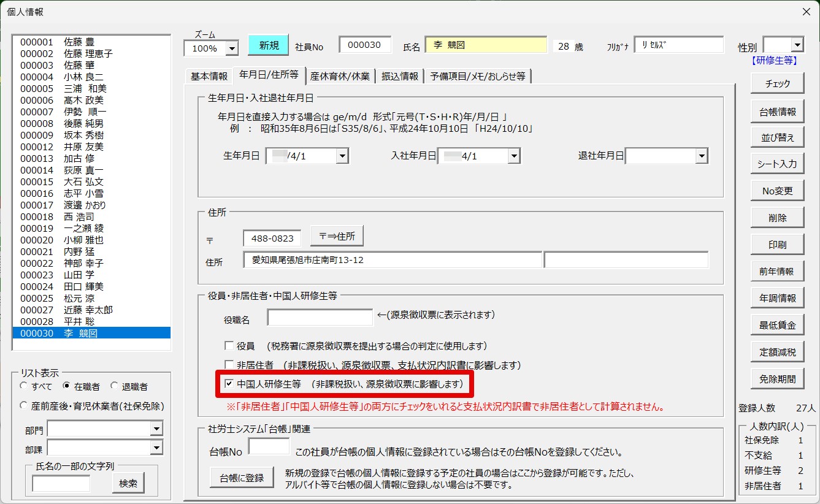Check the 非居住者 checkbox

tap(229, 365)
